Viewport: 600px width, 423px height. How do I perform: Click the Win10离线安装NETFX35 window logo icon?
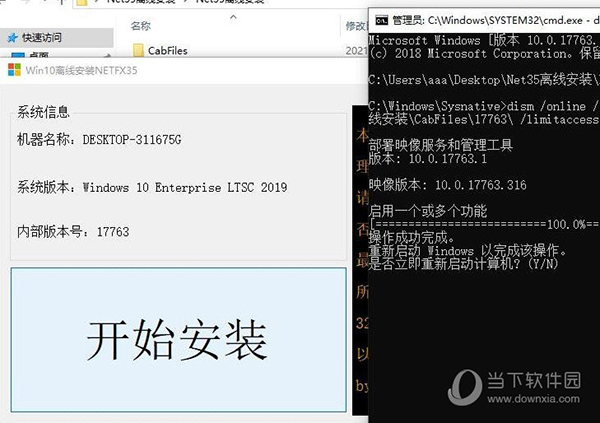14,70
